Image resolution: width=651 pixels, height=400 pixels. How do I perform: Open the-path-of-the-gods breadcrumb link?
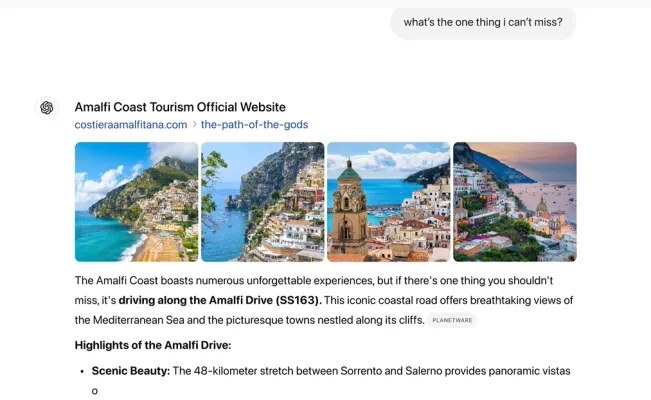pos(254,125)
